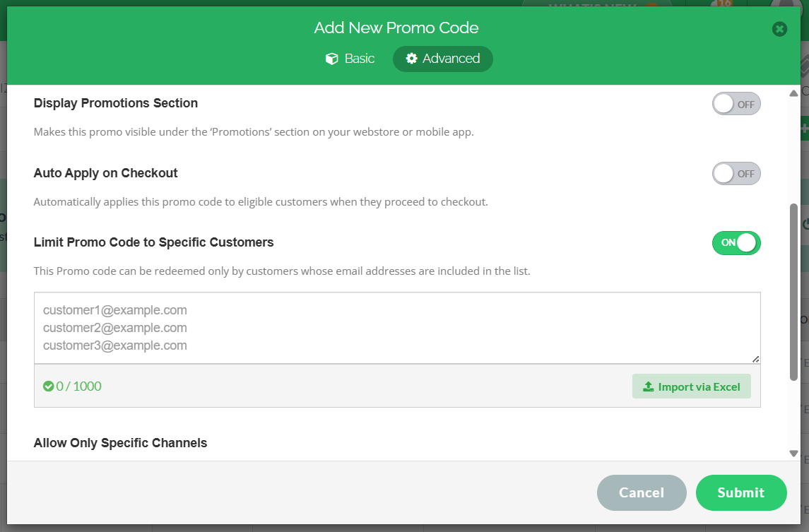Click the green plus button behind dialog
This screenshot has height=532, width=809.
tap(805, 129)
